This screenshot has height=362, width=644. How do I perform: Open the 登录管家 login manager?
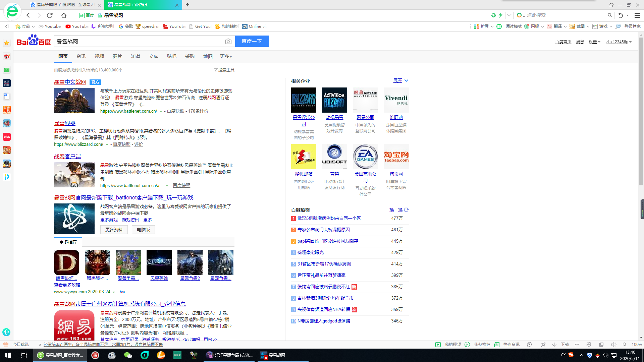click(x=628, y=26)
